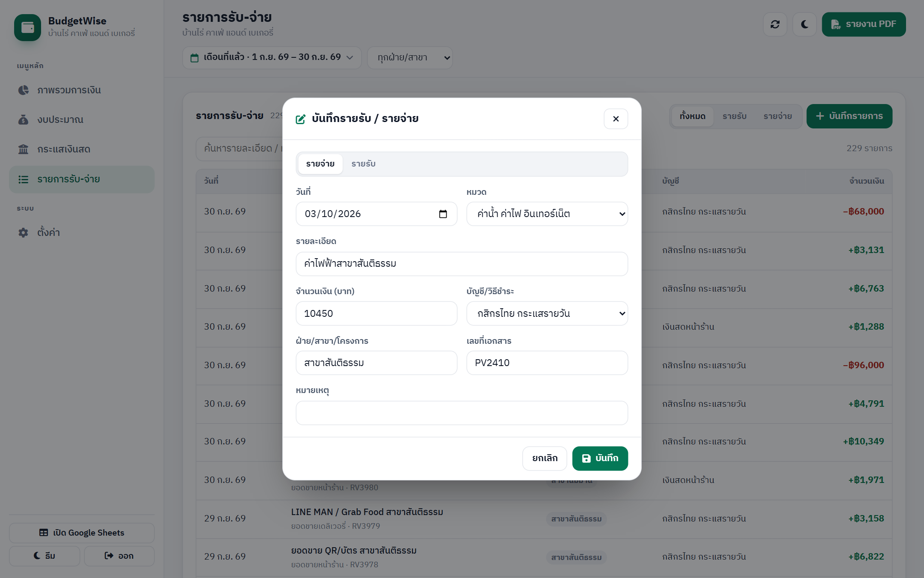Screen dimensions: 924x578
Task: Click the BudgetWise wallet logo icon
Action: pos(27,27)
